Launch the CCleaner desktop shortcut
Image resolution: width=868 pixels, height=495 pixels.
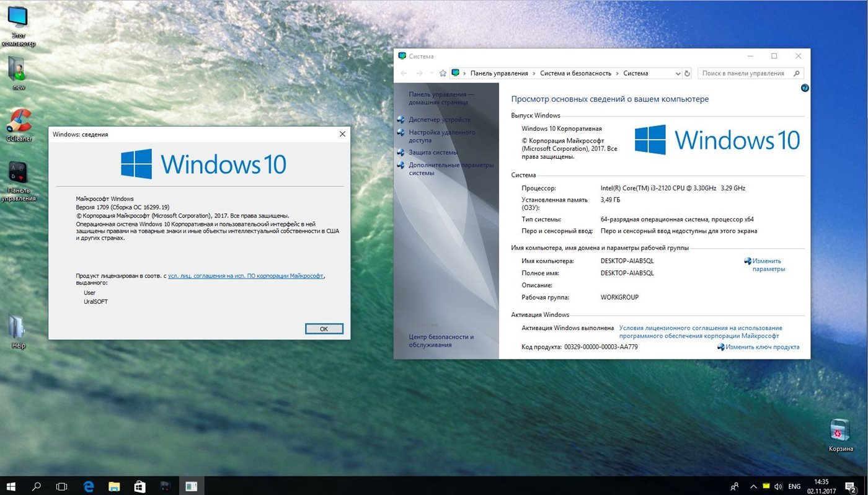[x=19, y=125]
